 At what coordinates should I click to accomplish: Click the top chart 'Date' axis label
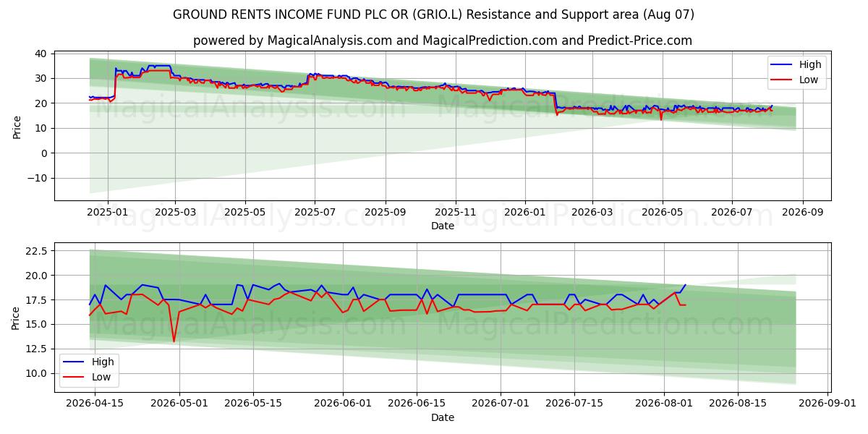pyautogui.click(x=443, y=226)
